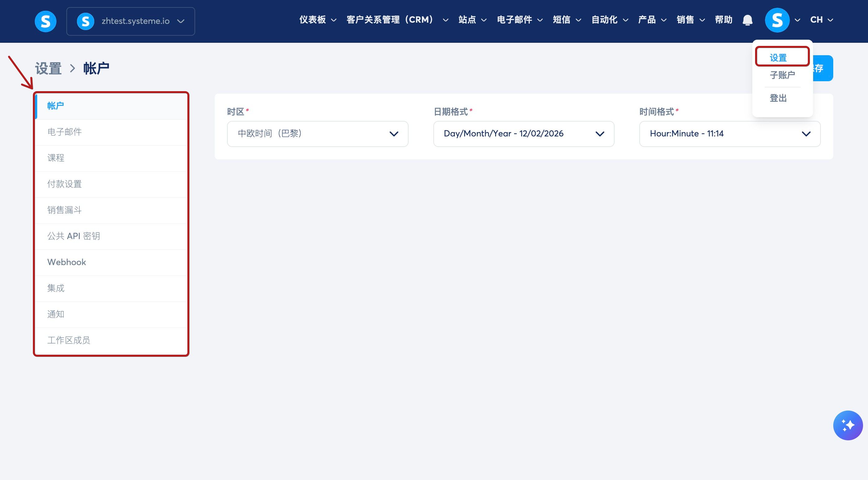Open the 时间格式 time format dropdown

[x=730, y=134]
